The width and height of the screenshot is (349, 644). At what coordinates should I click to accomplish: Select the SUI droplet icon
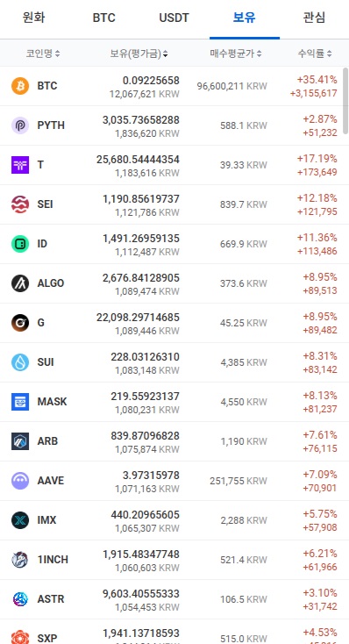click(20, 362)
